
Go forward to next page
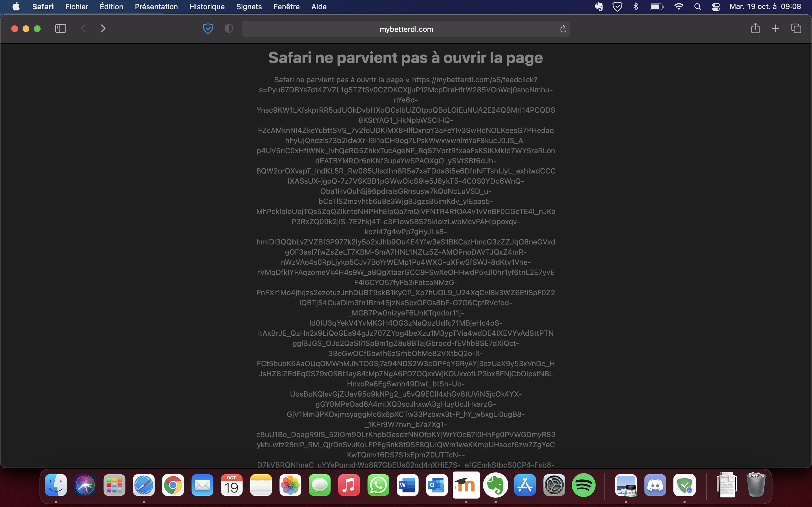103,28
